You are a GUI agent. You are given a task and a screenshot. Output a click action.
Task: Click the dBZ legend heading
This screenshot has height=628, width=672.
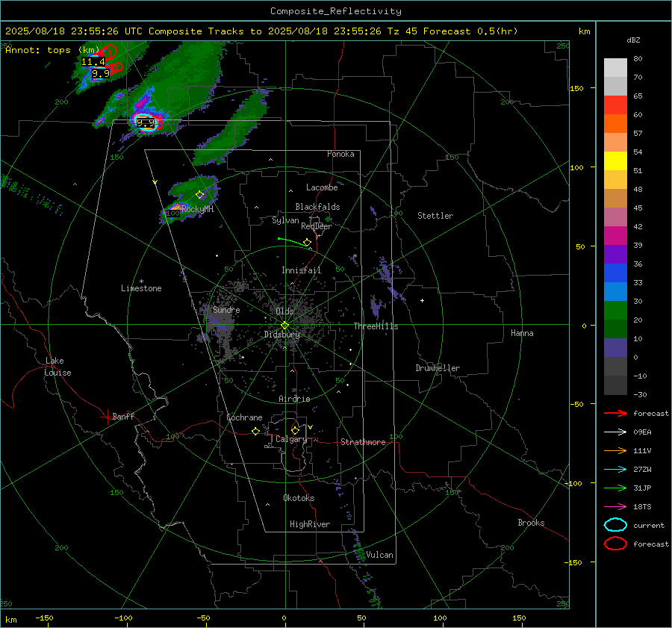coord(633,40)
